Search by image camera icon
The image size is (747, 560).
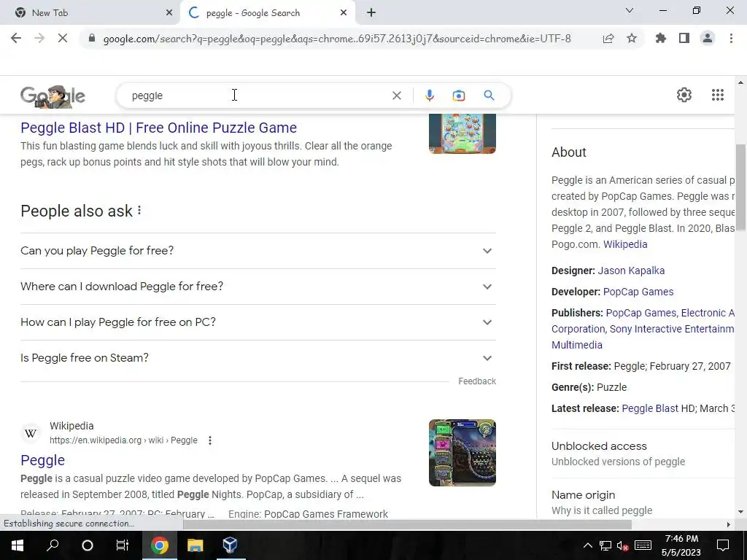tap(459, 96)
